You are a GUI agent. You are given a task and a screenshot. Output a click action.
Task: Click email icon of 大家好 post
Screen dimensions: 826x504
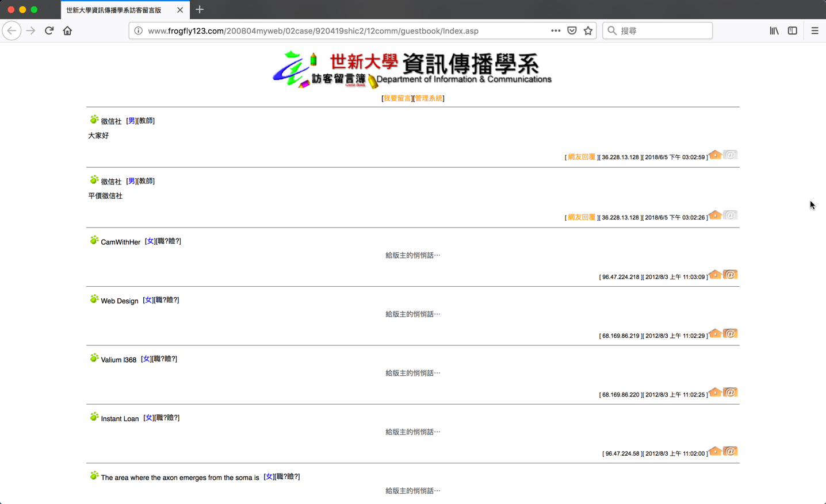coord(730,155)
